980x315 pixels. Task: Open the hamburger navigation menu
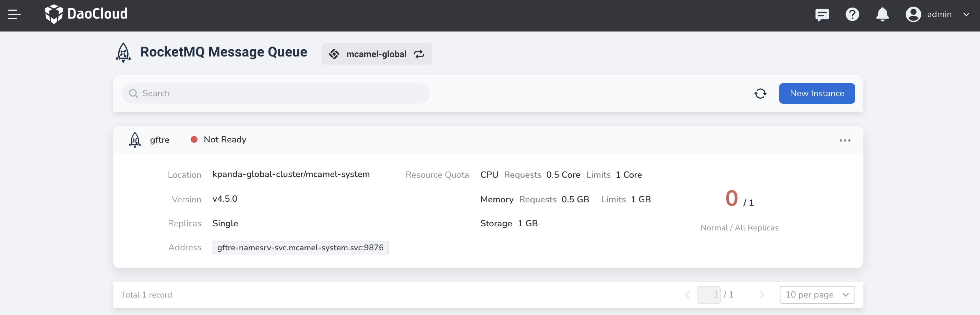(14, 14)
